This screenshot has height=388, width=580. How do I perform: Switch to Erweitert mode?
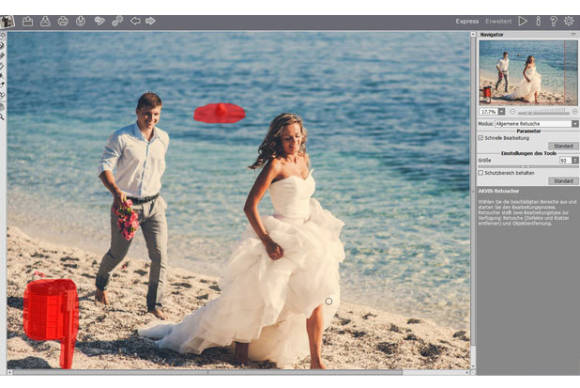pyautogui.click(x=498, y=21)
